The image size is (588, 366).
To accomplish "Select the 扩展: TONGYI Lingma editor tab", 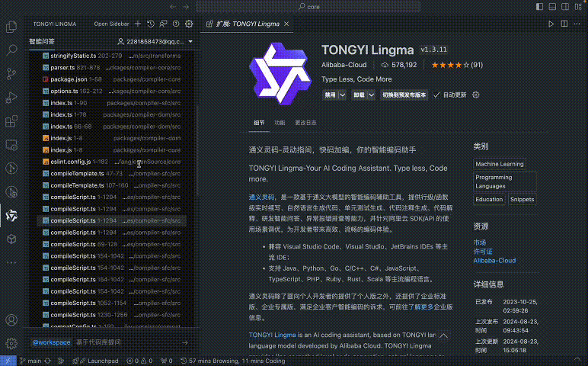I will click(x=248, y=24).
